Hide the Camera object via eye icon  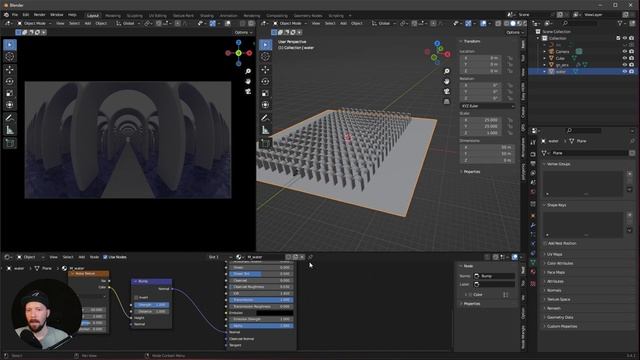pos(624,52)
